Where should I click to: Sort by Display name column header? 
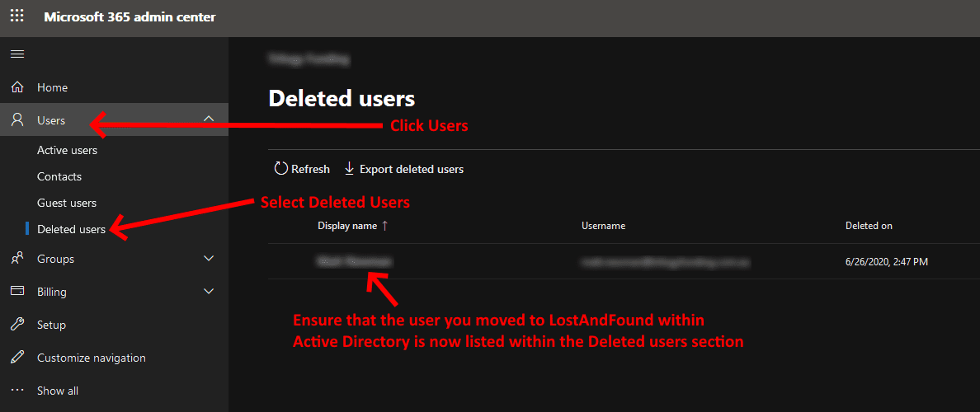(x=346, y=226)
